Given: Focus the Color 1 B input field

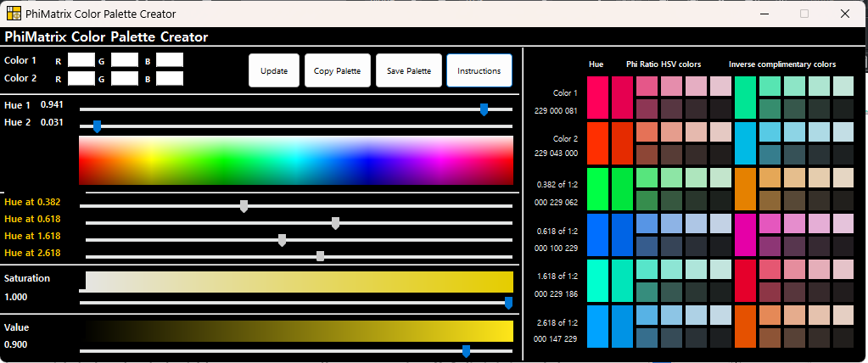Looking at the screenshot, I should pos(169,60).
